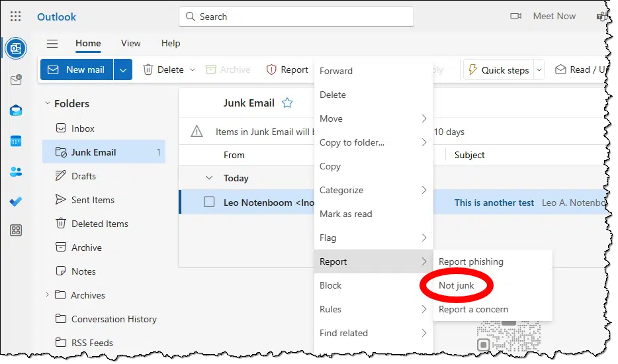Viewport: 618px width, 364px height.
Task: Open the Conversation History folder
Action: (104, 319)
